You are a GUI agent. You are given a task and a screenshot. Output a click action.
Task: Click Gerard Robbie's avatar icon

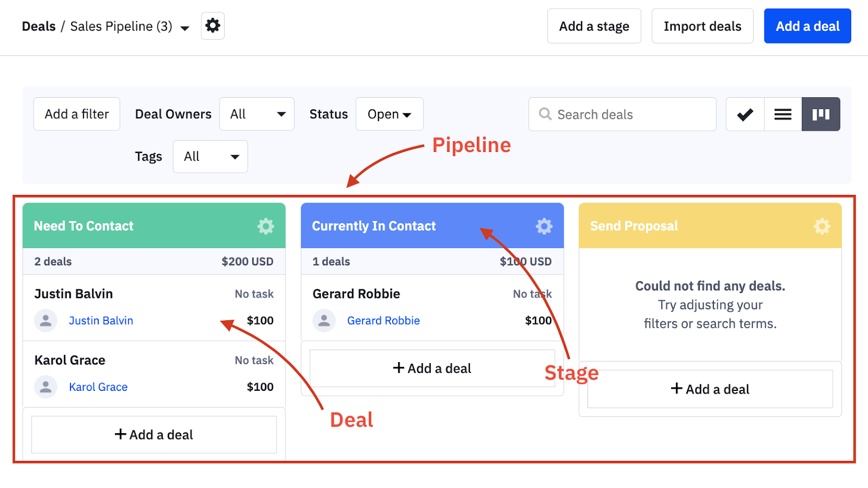[x=324, y=320]
